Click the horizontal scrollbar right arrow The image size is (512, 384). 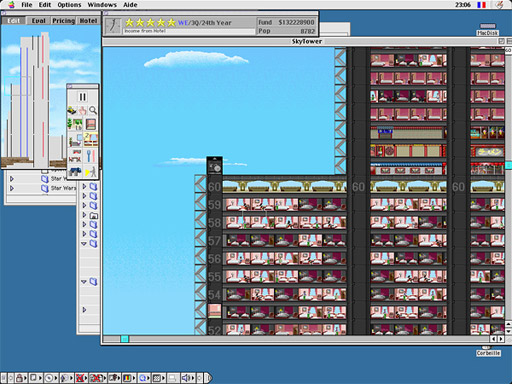point(501,339)
